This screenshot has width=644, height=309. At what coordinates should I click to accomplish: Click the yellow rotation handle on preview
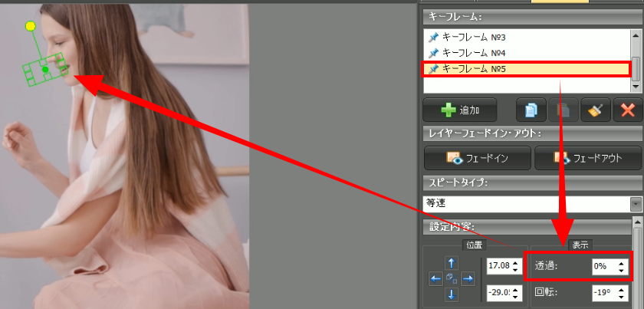coord(31,27)
